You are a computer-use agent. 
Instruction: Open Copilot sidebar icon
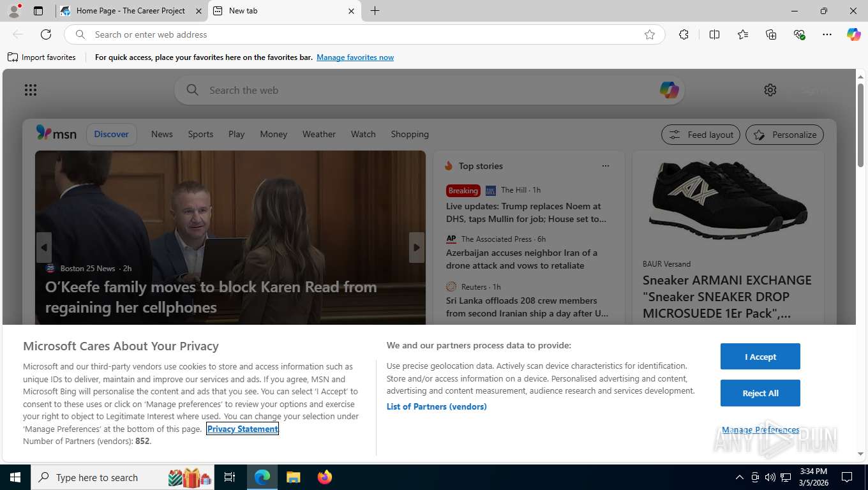(x=853, y=34)
